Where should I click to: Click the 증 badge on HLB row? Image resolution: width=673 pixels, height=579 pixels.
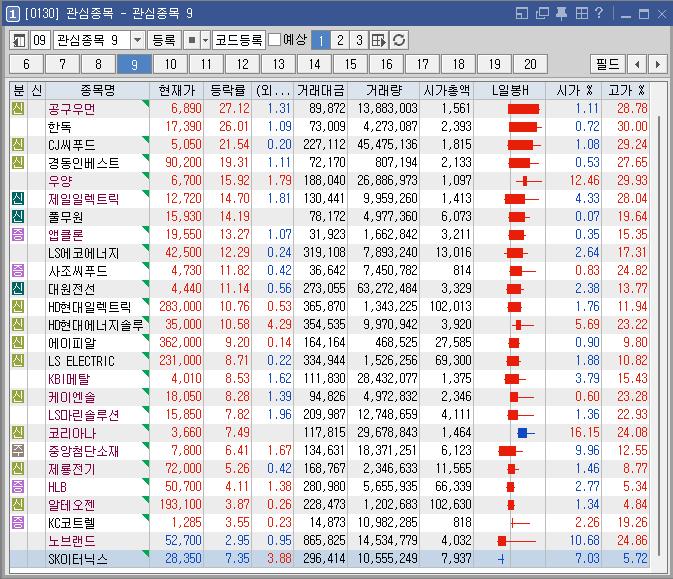(18, 487)
